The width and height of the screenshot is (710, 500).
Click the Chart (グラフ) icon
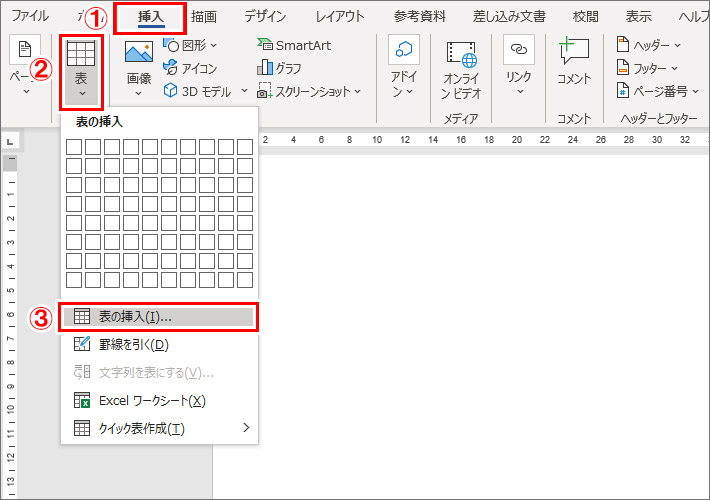pos(279,68)
